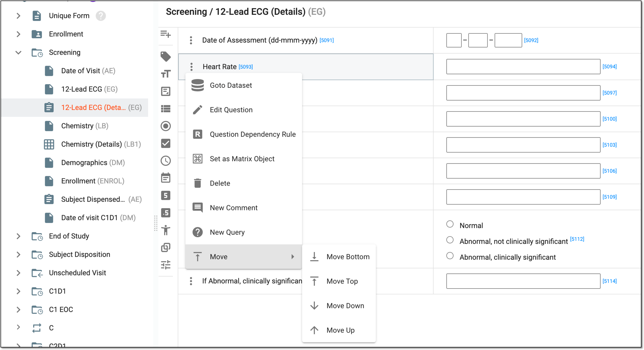Choose the text area note tool
This screenshot has width=644, height=350.
click(x=166, y=91)
